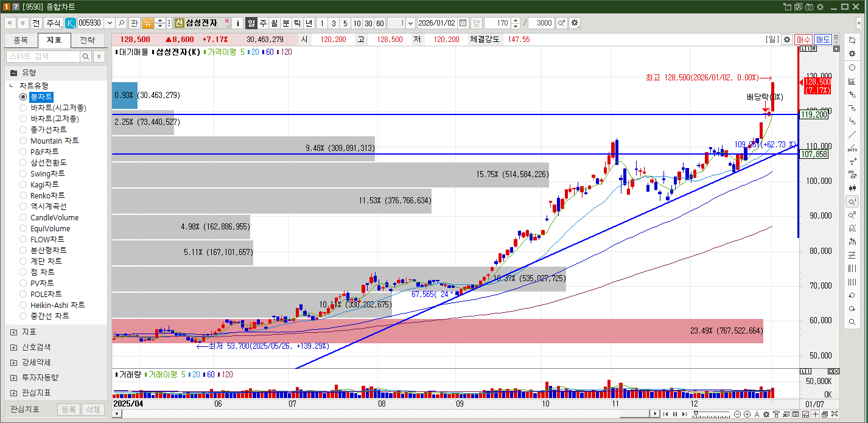Click the orange 뉴 news button
The height and width of the screenshot is (423, 868).
148,23
